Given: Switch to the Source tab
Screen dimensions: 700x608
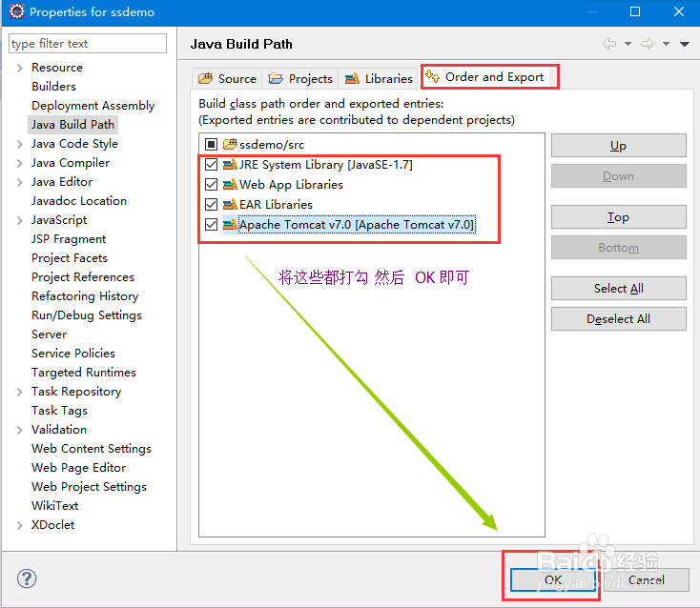Looking at the screenshot, I should pos(227,78).
